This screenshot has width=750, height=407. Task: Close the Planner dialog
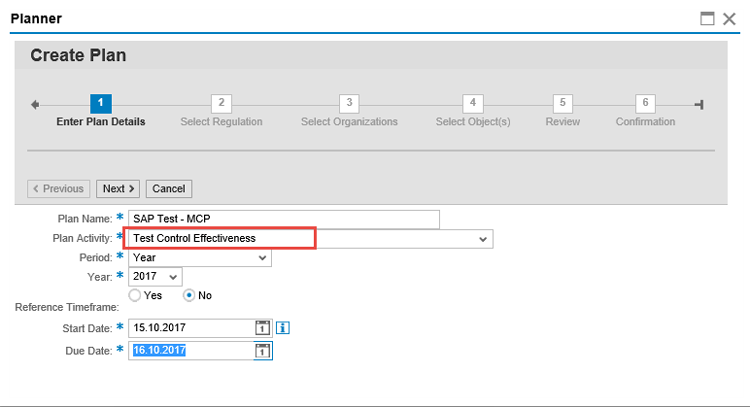click(x=729, y=18)
